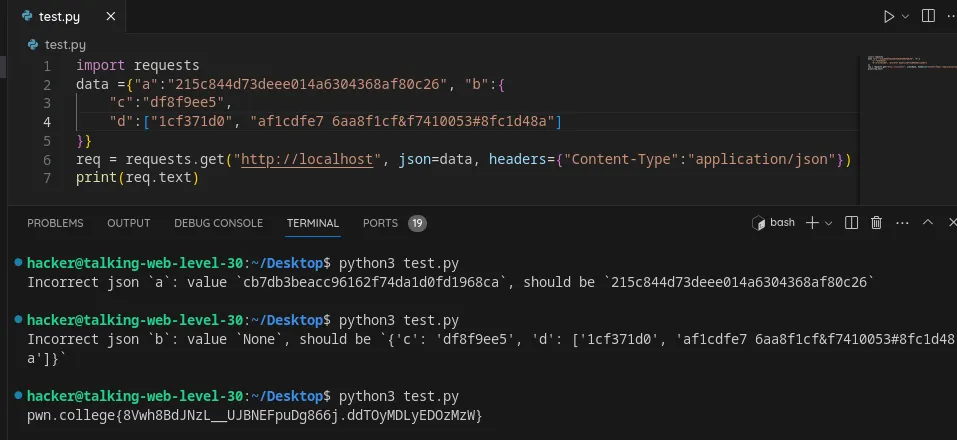Viewport: 957px width, 440px height.
Task: Click line number 7 in the gutter
Action: pos(47,178)
